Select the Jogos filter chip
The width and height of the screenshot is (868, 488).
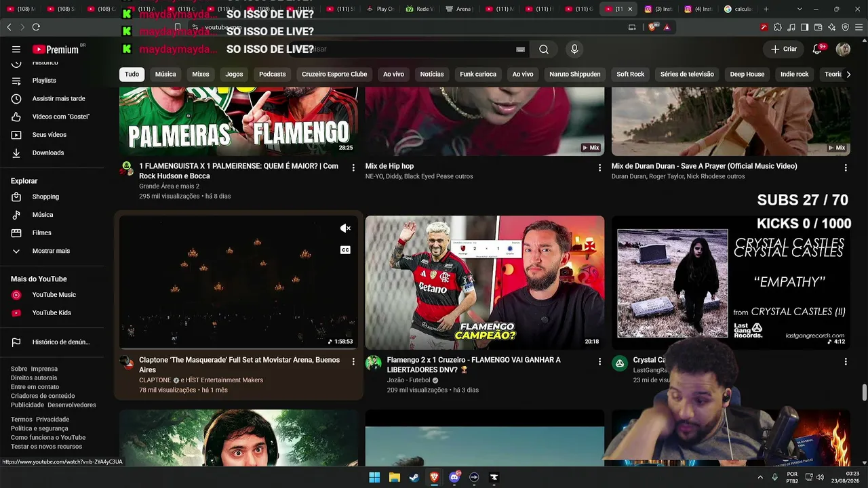pos(234,75)
